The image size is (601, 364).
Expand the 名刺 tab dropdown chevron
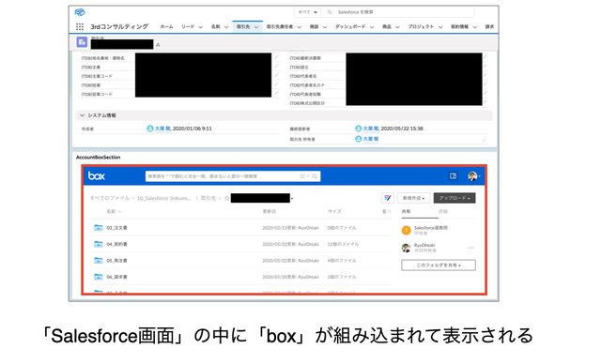(x=226, y=27)
